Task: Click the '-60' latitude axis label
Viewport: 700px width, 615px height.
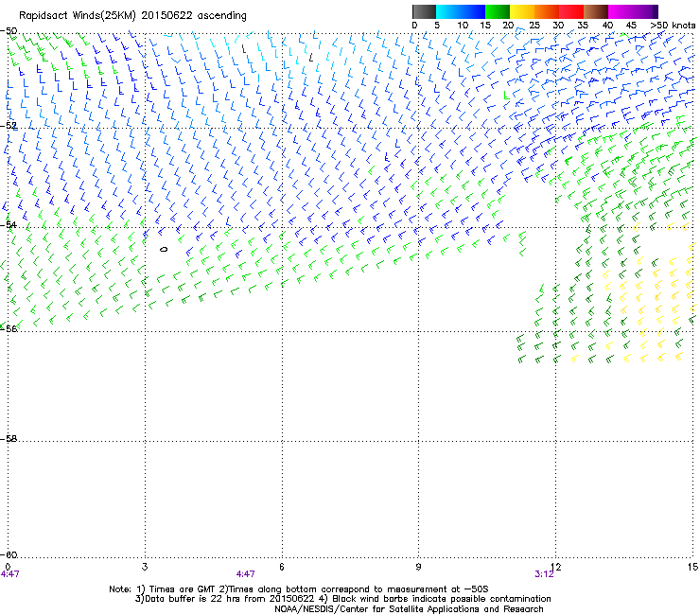Action: [9, 554]
